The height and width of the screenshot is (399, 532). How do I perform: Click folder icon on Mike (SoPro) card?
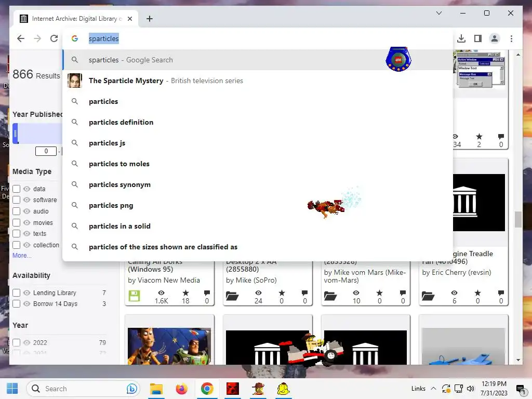pos(232,296)
